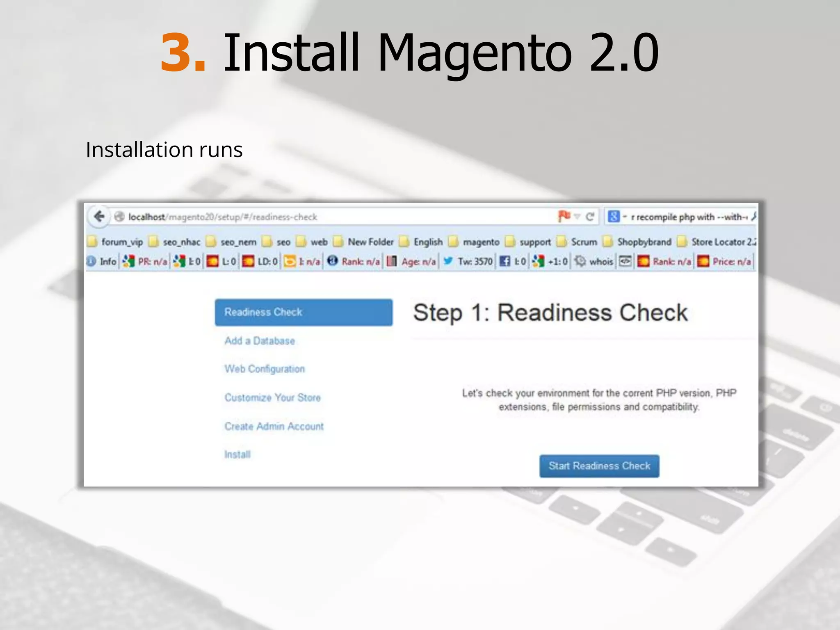Open the New Folder bookmark
Viewport: 840px width, 630px height.
coord(364,242)
